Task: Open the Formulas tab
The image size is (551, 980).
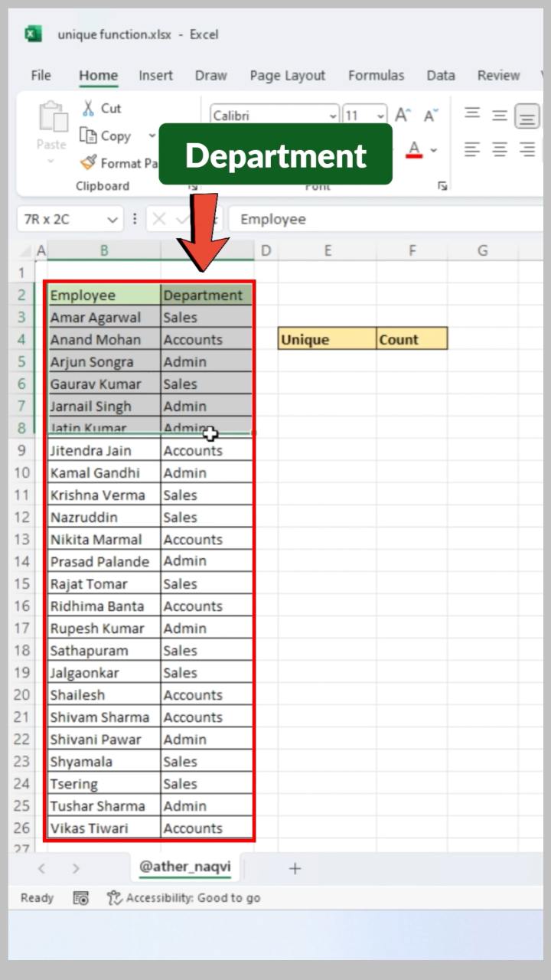Action: click(x=376, y=75)
